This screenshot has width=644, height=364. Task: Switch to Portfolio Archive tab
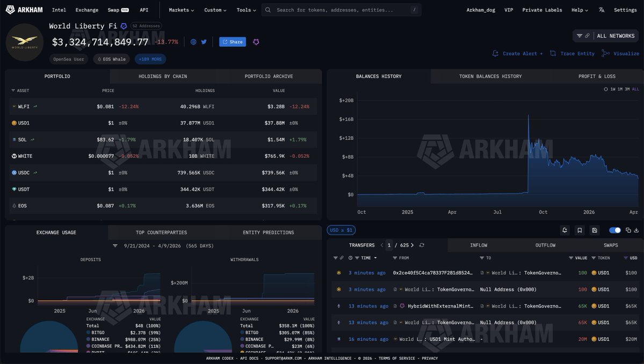tap(269, 76)
